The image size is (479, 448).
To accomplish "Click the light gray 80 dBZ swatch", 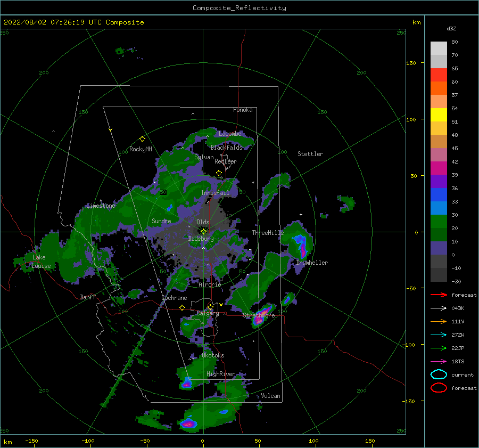I will pyautogui.click(x=439, y=48).
